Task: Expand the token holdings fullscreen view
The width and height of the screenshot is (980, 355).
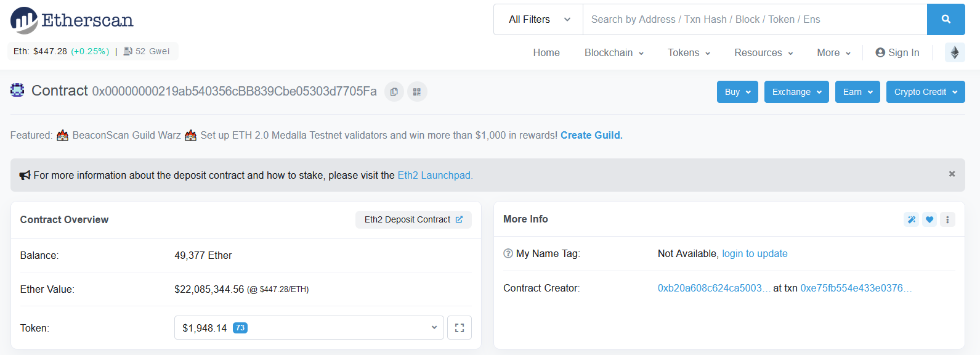Action: (460, 328)
